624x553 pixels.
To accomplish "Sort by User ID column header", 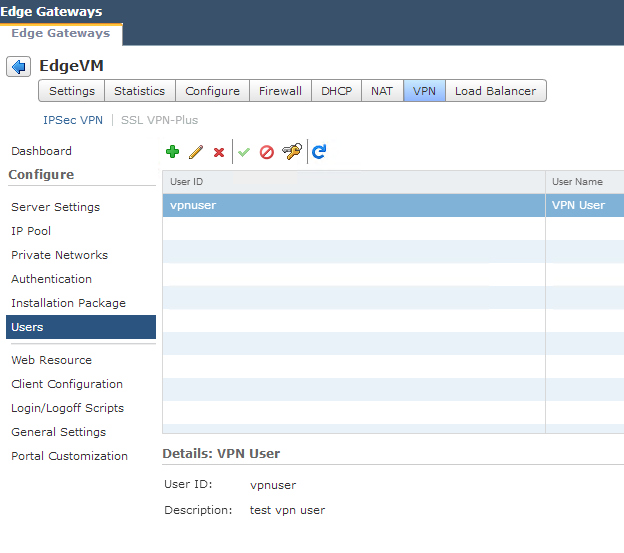I will pos(353,182).
